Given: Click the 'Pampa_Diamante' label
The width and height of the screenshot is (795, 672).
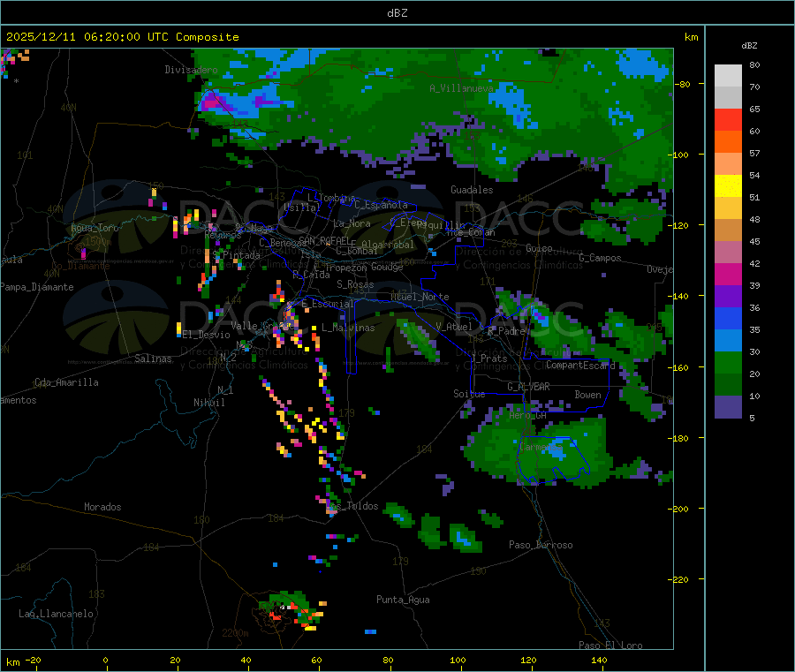Looking at the screenshot, I should (x=36, y=287).
